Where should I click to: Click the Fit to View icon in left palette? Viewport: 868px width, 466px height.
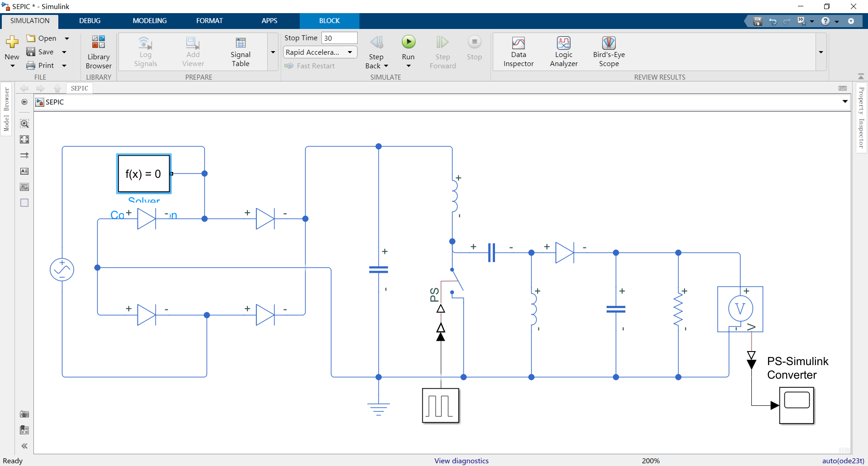pos(24,139)
